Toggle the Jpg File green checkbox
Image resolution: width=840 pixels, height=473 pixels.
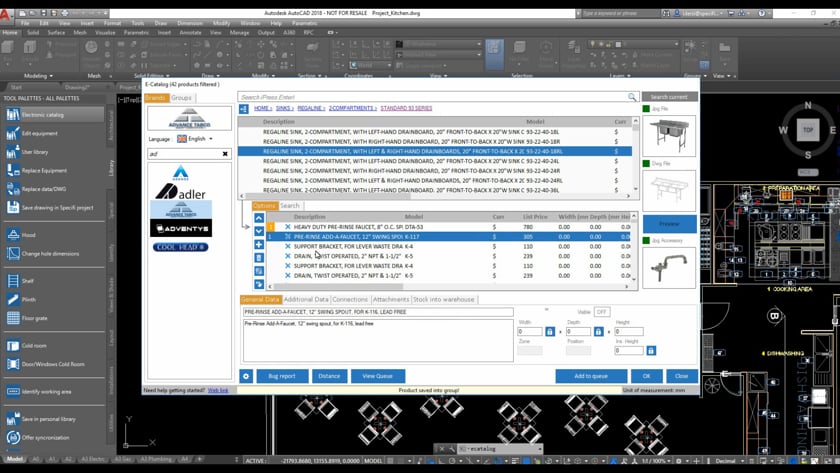646,109
